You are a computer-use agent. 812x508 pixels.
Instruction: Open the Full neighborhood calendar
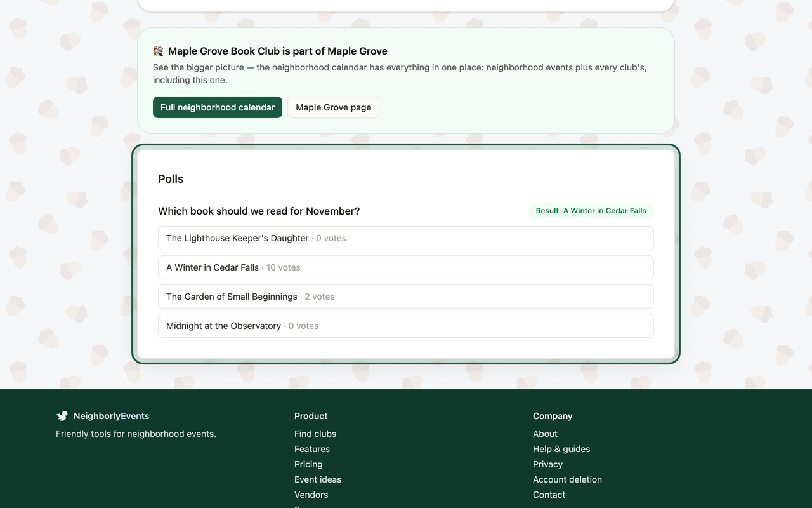pyautogui.click(x=218, y=107)
